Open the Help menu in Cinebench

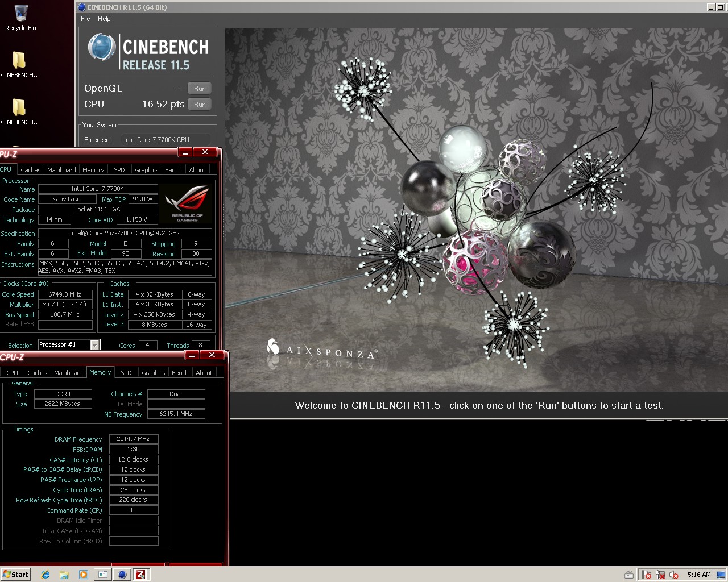(104, 19)
